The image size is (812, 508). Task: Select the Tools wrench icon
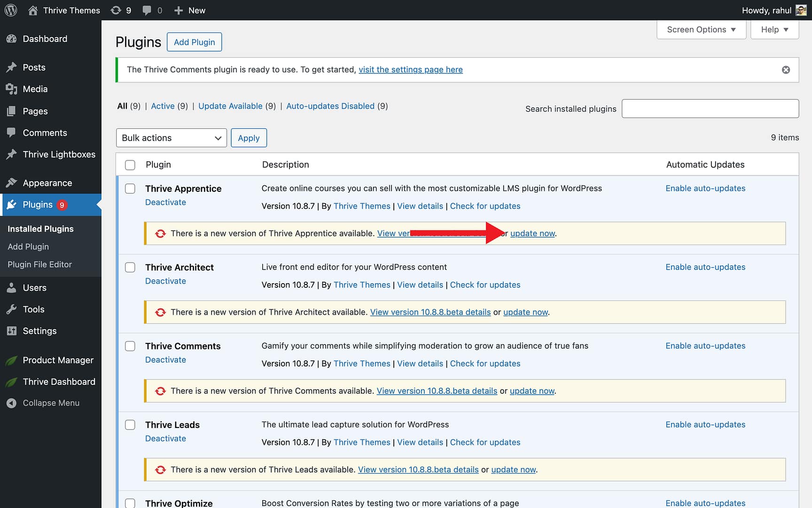click(12, 310)
